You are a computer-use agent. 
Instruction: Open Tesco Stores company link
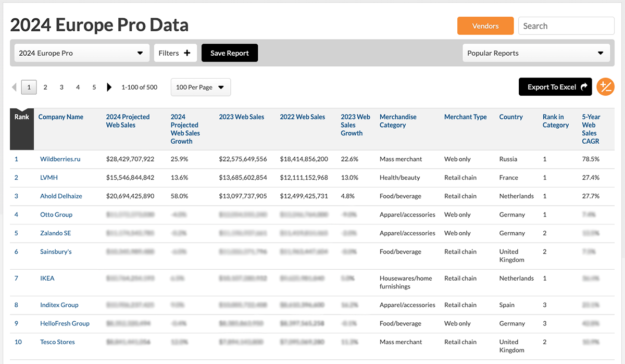click(57, 342)
